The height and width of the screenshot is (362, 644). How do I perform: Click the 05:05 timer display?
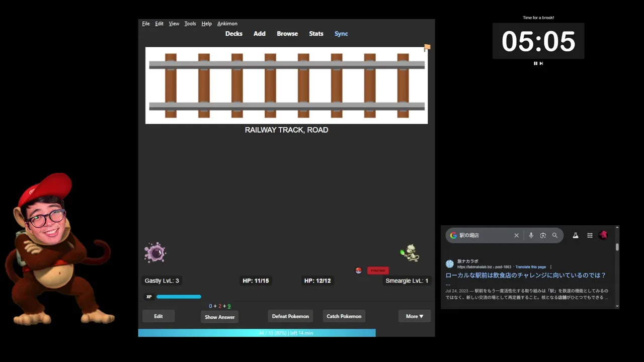(538, 41)
